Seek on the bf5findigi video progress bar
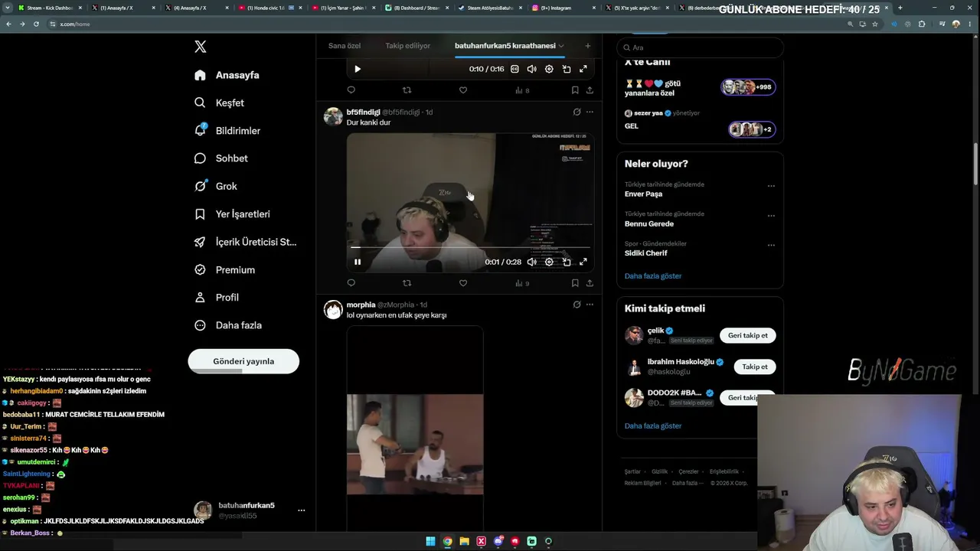 (x=470, y=247)
